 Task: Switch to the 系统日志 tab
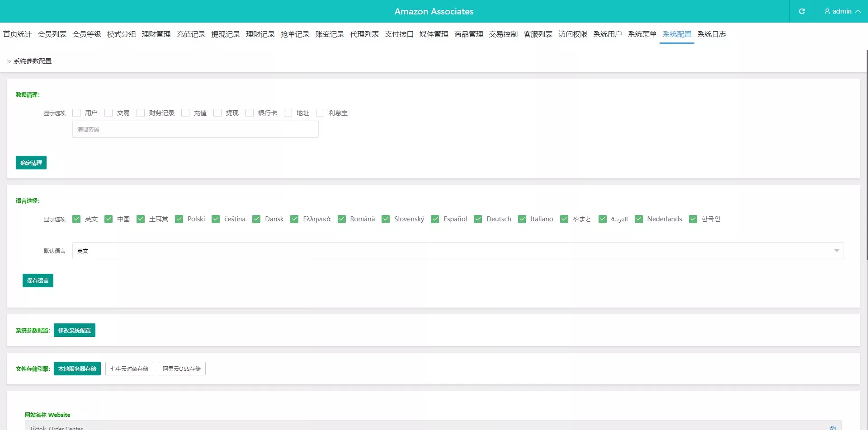click(712, 34)
